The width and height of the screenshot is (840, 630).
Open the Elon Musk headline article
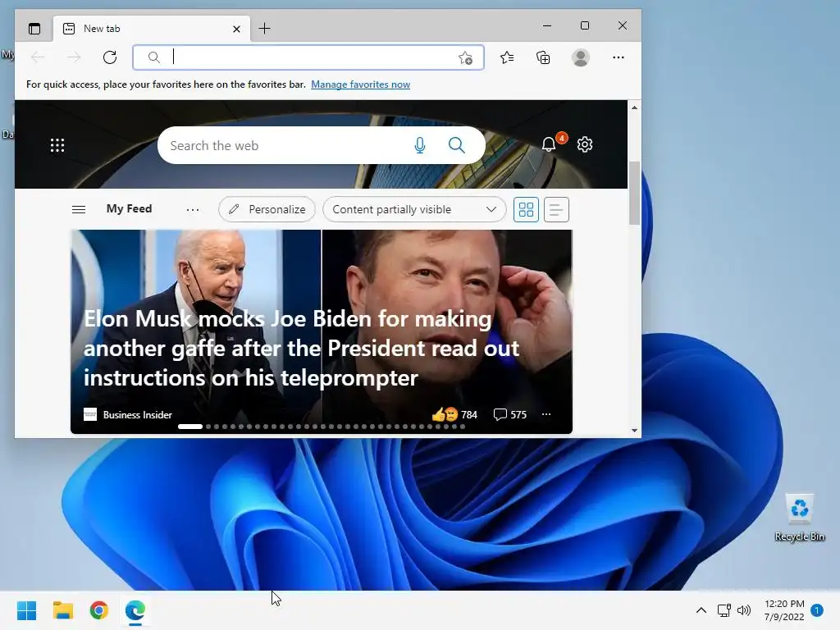[301, 348]
